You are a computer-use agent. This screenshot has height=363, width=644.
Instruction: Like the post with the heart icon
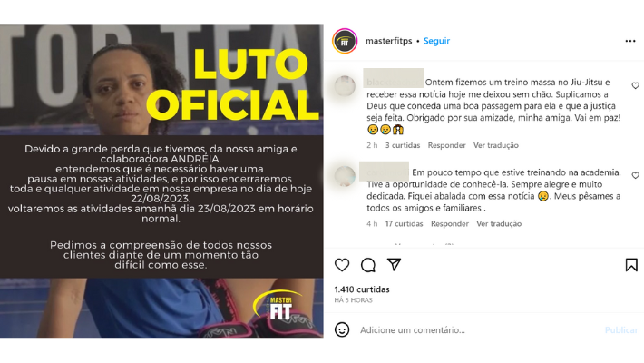click(342, 265)
